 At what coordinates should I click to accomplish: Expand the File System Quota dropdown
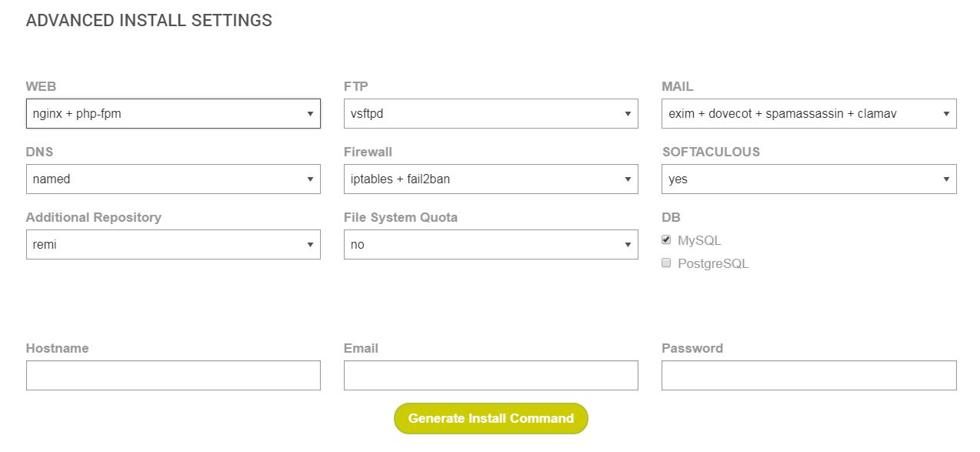[491, 245]
